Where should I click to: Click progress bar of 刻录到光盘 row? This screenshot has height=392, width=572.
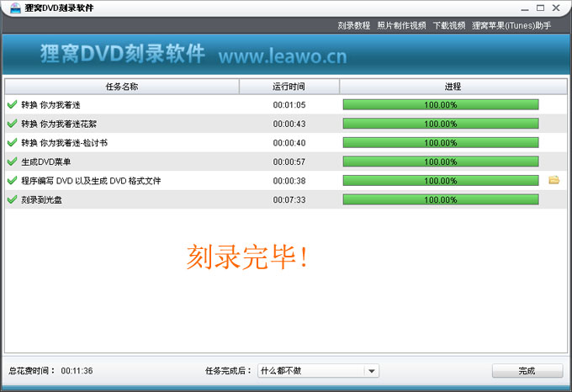441,199
